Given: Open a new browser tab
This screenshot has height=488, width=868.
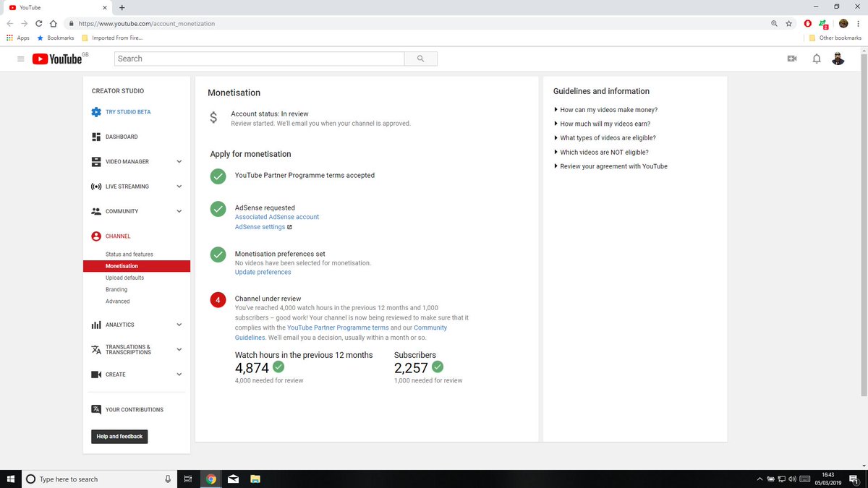Looking at the screenshot, I should coord(121,7).
